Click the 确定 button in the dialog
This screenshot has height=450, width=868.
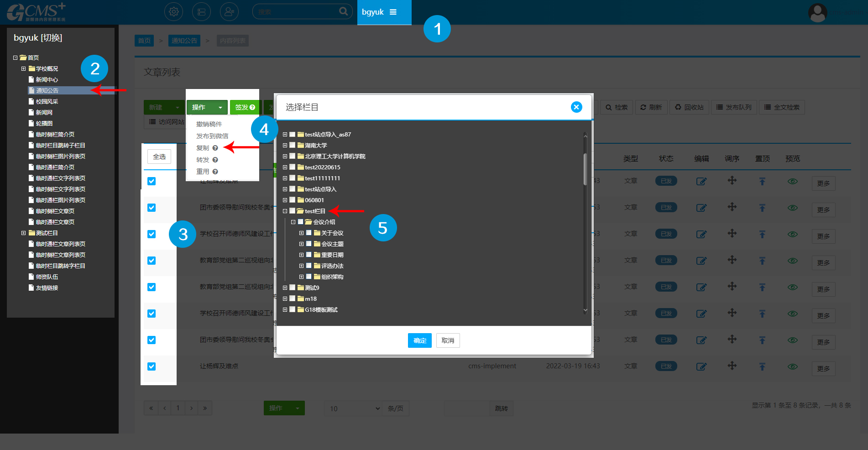click(x=419, y=340)
